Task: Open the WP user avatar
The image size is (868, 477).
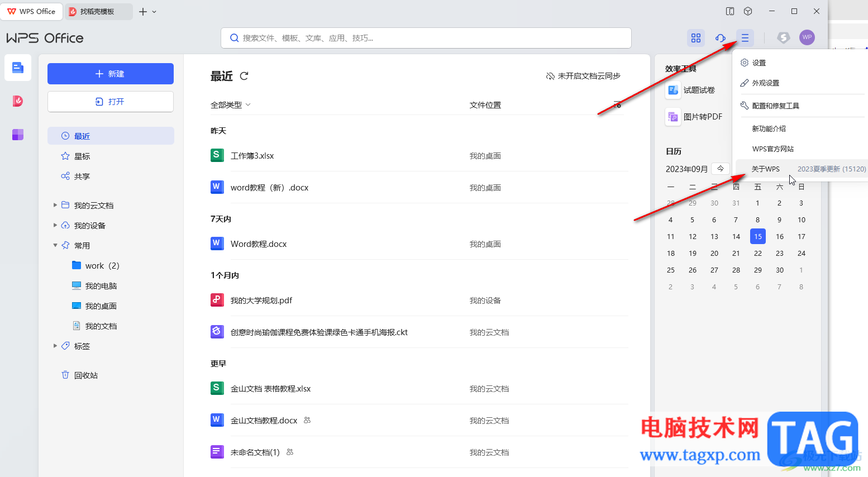Action: pyautogui.click(x=807, y=37)
